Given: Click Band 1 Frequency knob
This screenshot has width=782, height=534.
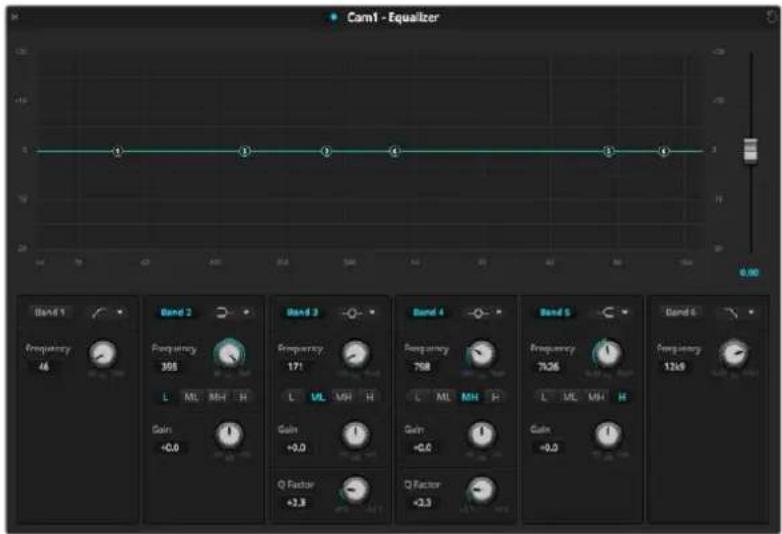Looking at the screenshot, I should click(103, 354).
